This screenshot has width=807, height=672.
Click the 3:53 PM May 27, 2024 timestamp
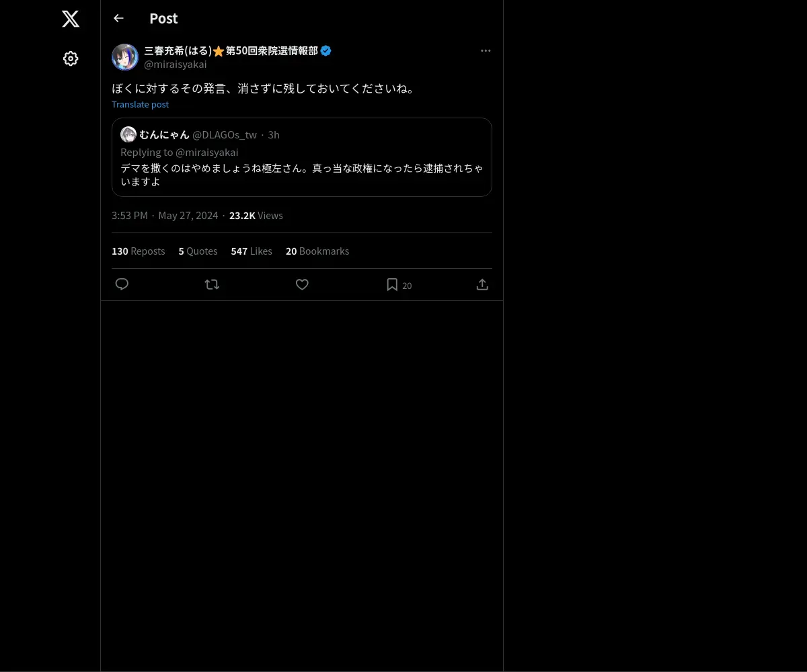tap(165, 215)
